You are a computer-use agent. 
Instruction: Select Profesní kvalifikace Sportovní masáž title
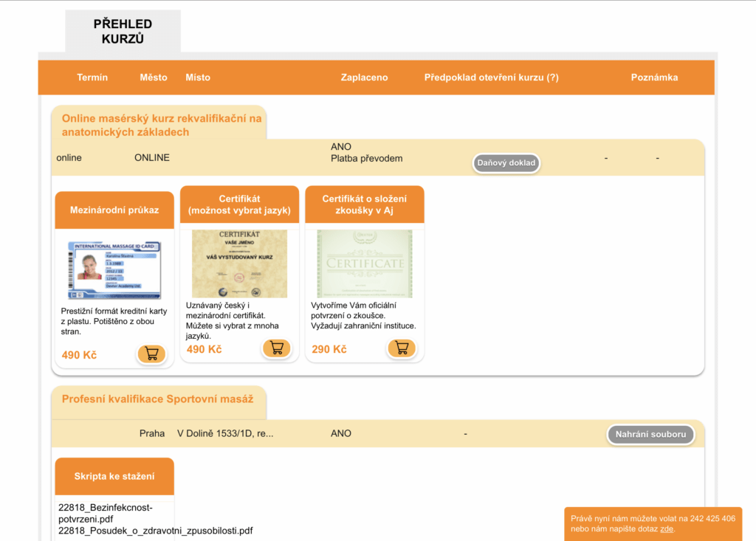coord(157,399)
